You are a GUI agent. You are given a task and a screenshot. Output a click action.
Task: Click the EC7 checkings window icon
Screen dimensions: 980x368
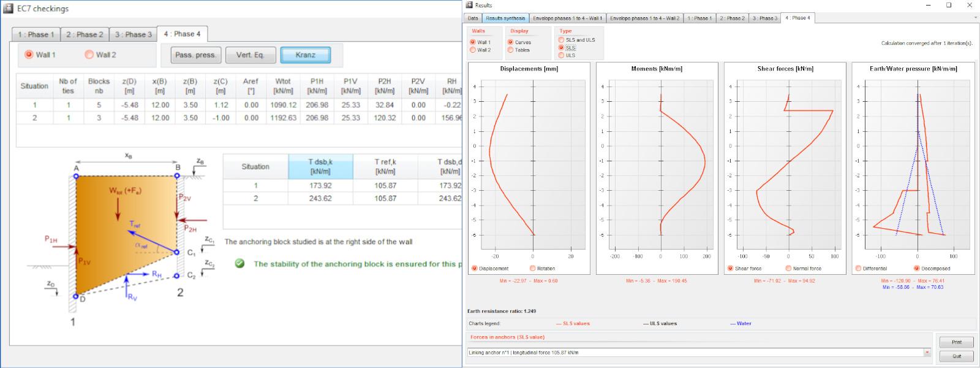tap(9, 8)
